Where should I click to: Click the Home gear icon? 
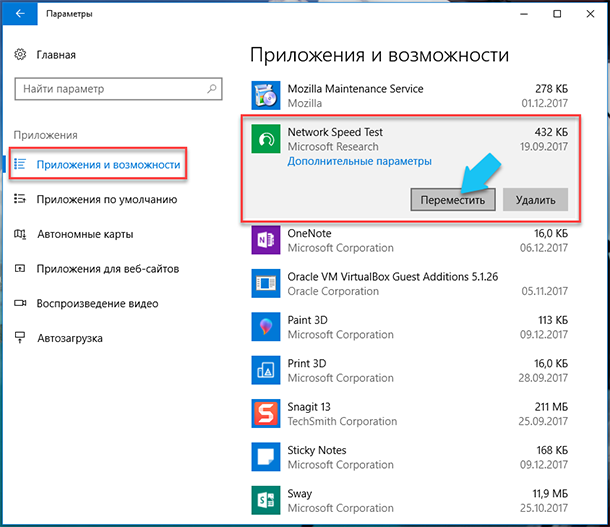click(x=20, y=54)
